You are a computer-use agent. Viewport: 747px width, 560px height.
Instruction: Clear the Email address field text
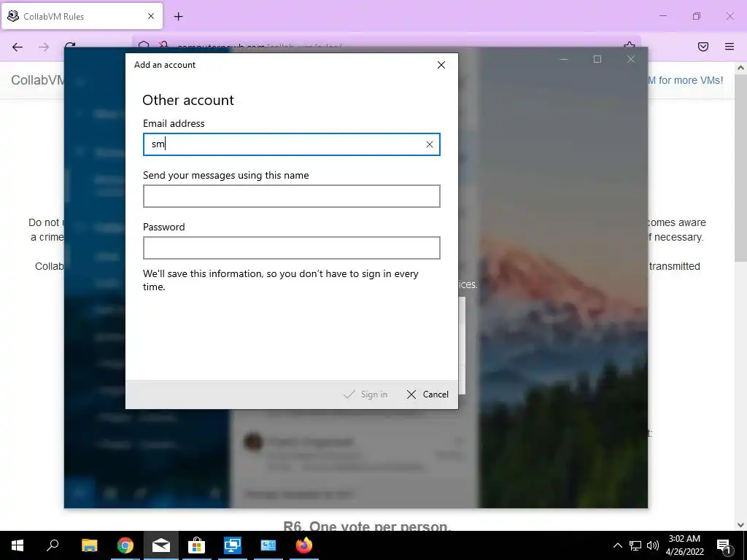click(x=429, y=144)
